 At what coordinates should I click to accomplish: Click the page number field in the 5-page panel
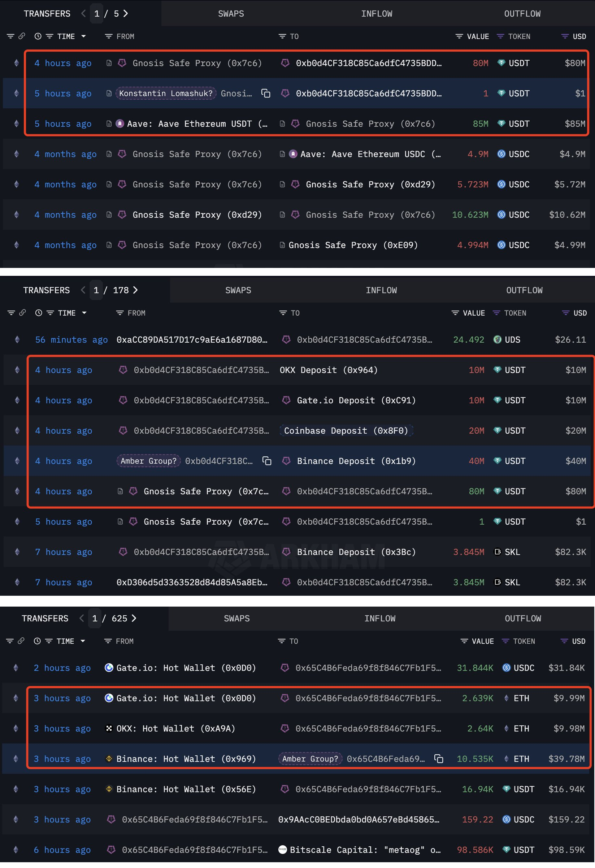[x=97, y=14]
